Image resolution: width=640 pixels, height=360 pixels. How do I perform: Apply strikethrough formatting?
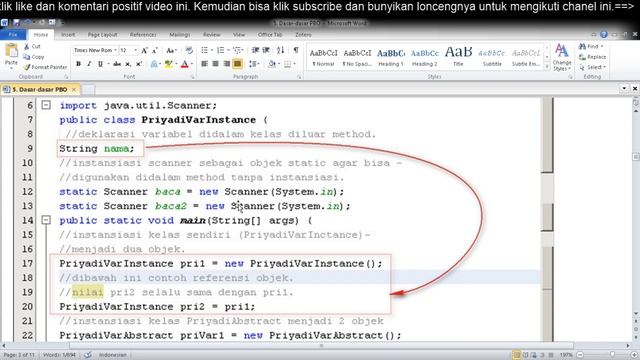tap(117, 64)
